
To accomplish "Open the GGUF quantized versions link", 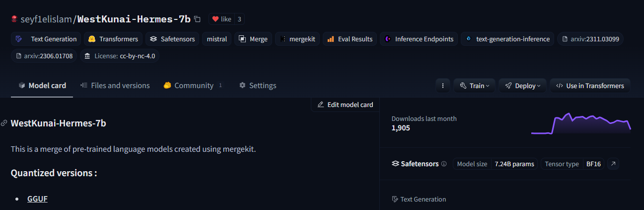I will [x=37, y=199].
